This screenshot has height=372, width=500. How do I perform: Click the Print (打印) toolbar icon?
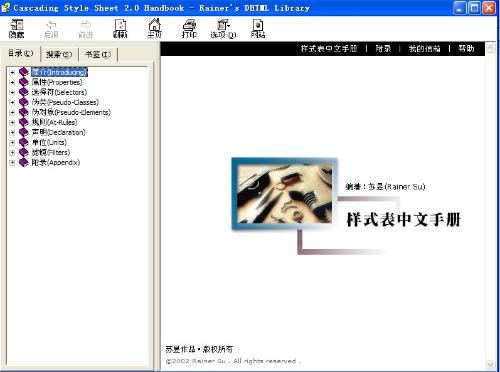(x=189, y=28)
